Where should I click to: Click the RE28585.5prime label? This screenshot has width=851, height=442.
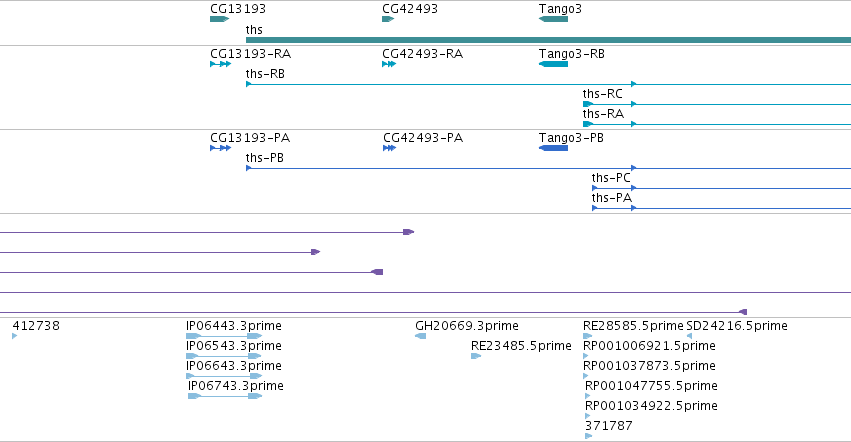point(633,326)
